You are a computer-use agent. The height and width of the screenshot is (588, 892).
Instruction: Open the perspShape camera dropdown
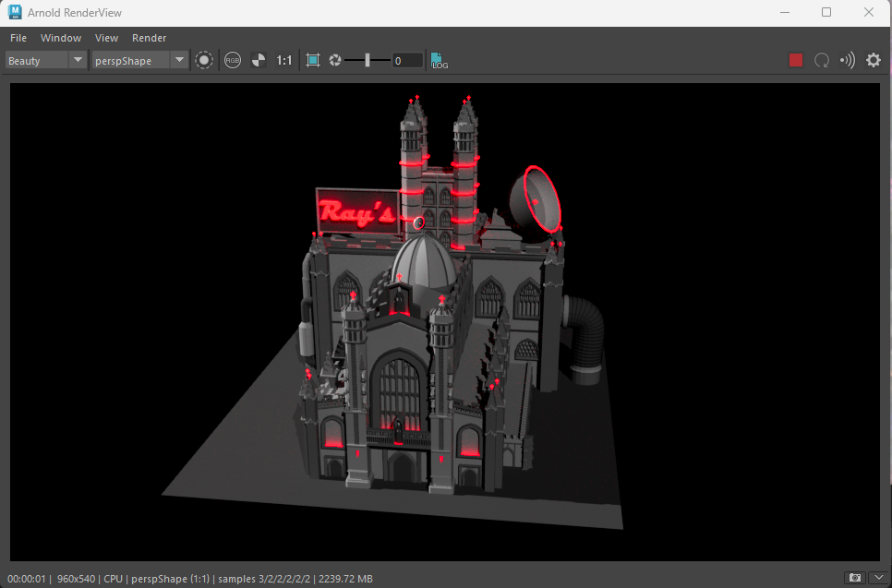[140, 60]
